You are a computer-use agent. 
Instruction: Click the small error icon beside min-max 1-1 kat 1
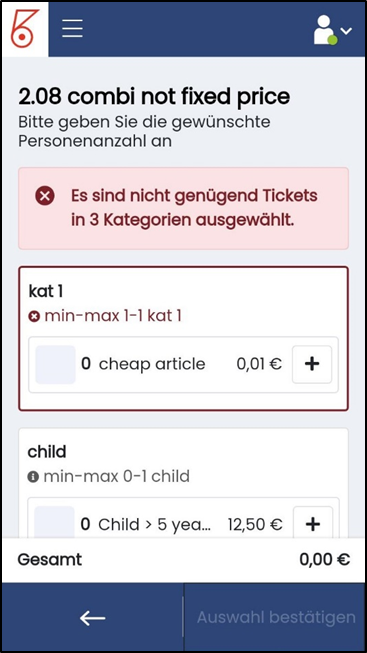click(34, 317)
